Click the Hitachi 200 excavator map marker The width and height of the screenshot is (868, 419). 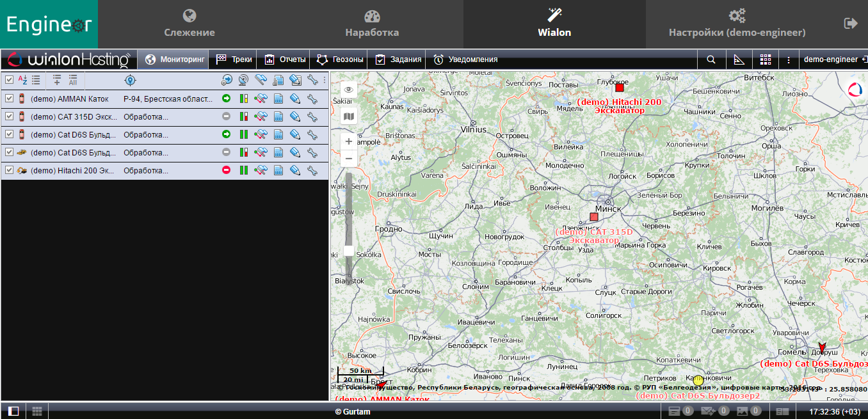tap(619, 88)
